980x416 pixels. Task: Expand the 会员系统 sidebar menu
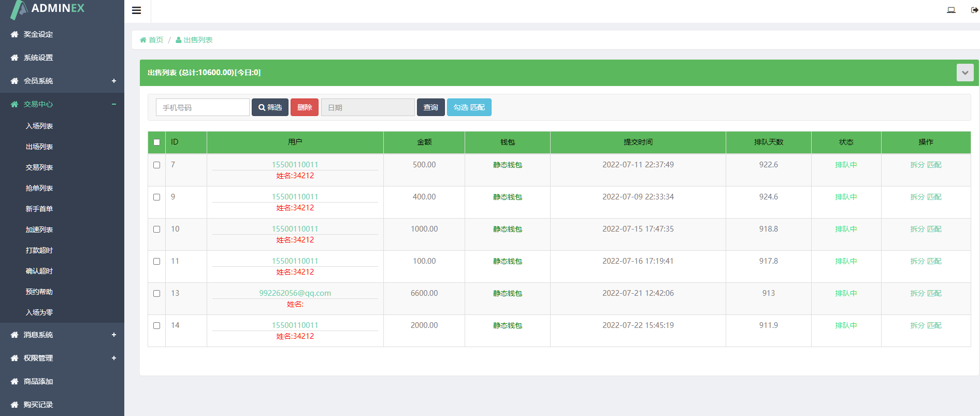pyautogui.click(x=113, y=81)
